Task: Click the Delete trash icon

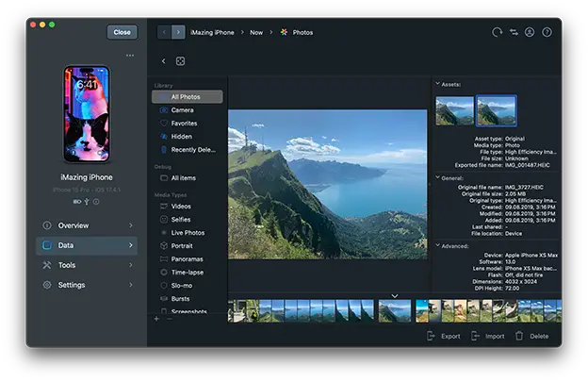Action: 519,336
